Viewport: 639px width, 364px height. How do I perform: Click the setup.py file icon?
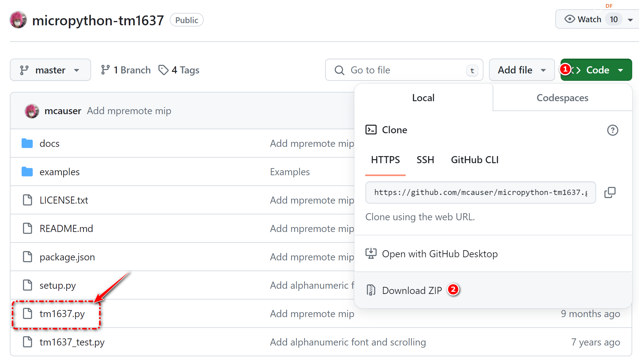point(27,285)
